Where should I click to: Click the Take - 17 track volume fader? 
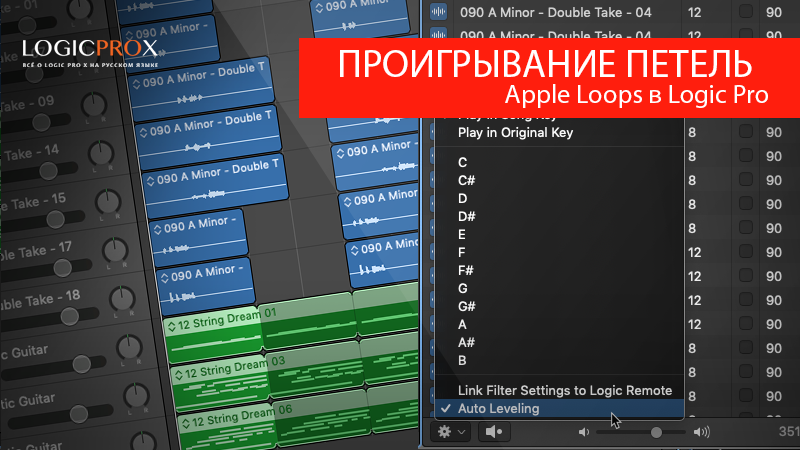(x=62, y=268)
